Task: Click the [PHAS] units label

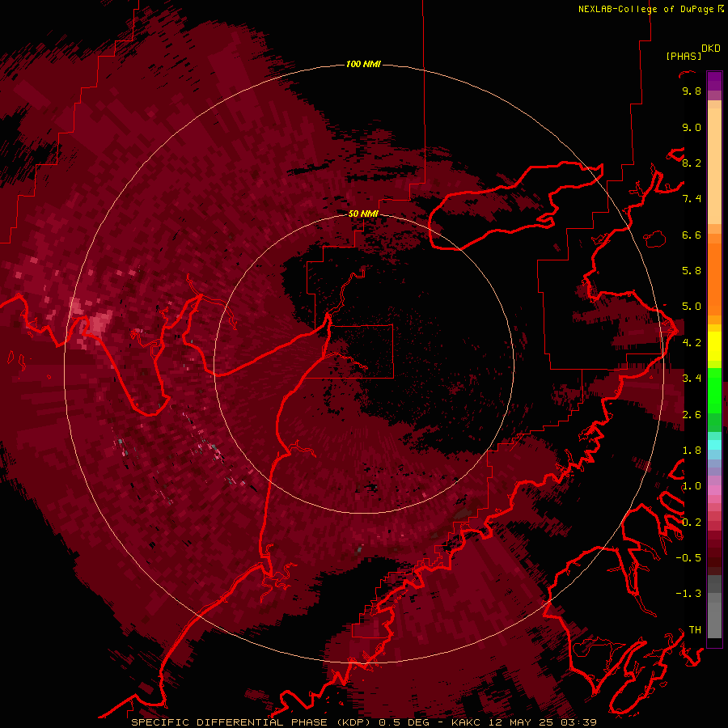Action: click(684, 57)
